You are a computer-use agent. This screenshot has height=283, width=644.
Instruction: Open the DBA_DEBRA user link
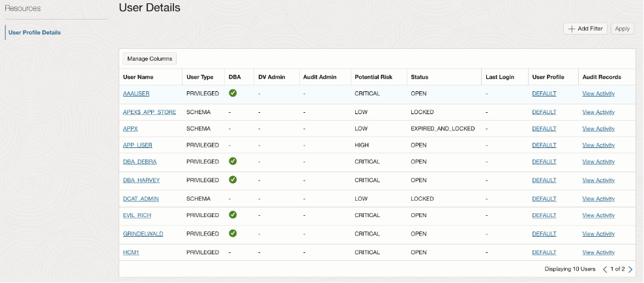coord(139,162)
